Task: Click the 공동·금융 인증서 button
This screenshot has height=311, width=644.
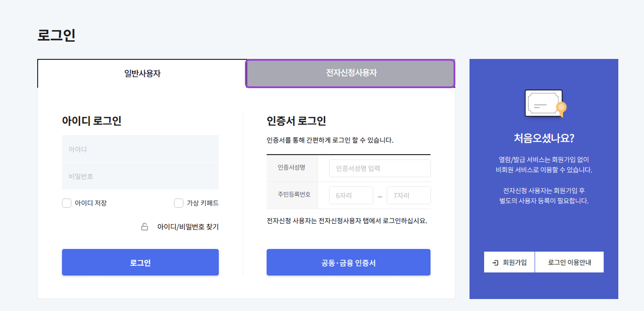Action: (x=348, y=262)
